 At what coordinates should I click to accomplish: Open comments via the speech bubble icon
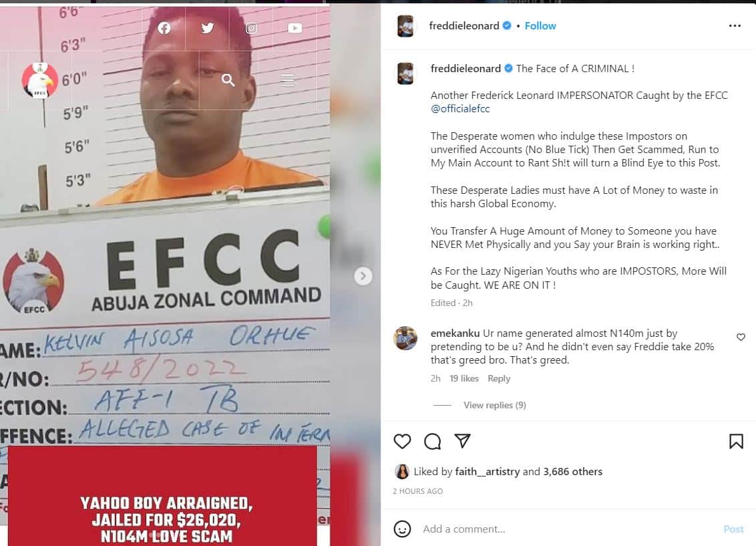click(x=433, y=441)
